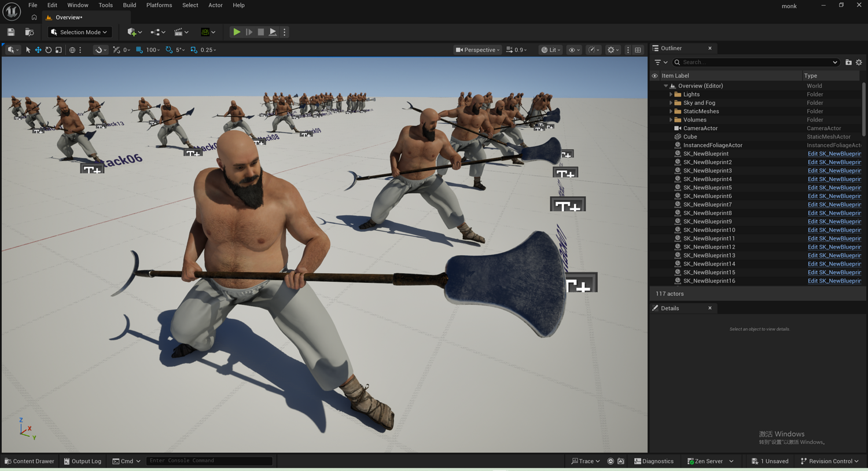
Task: Click the Blueprints node-graph toolbar icon
Action: [157, 32]
